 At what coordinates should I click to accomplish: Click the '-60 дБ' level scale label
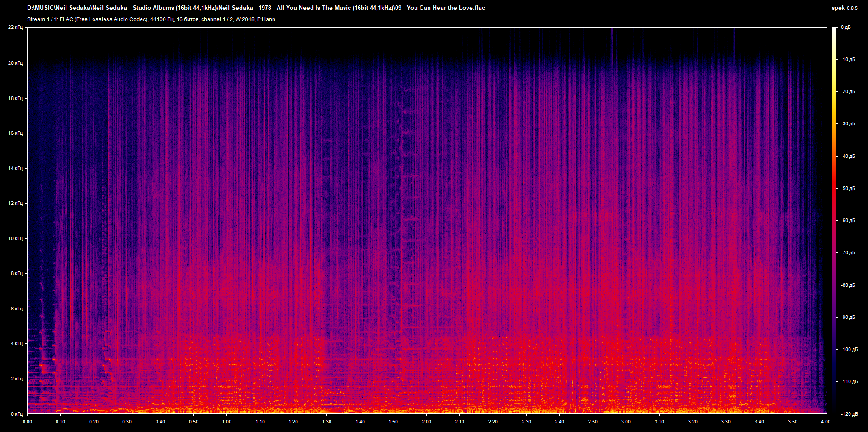848,221
